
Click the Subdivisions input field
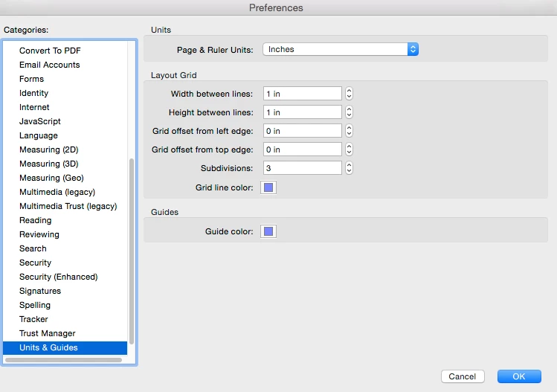(303, 168)
